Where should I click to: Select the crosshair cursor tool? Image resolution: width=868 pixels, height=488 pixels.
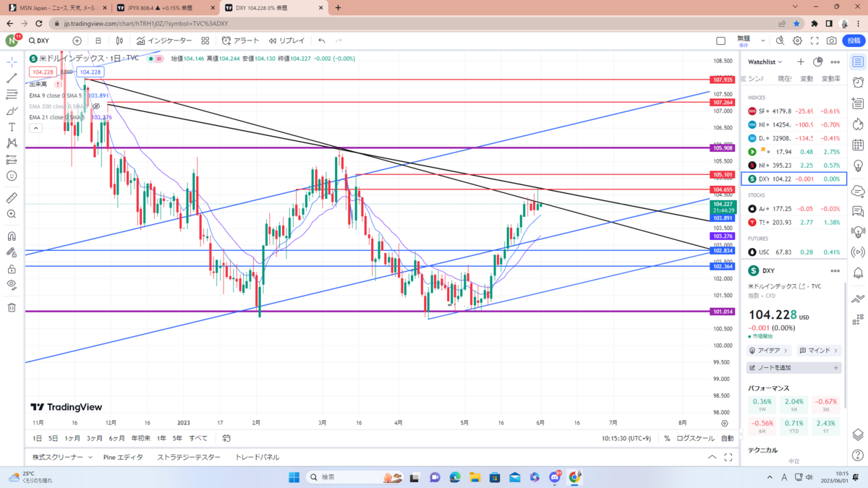(x=12, y=61)
